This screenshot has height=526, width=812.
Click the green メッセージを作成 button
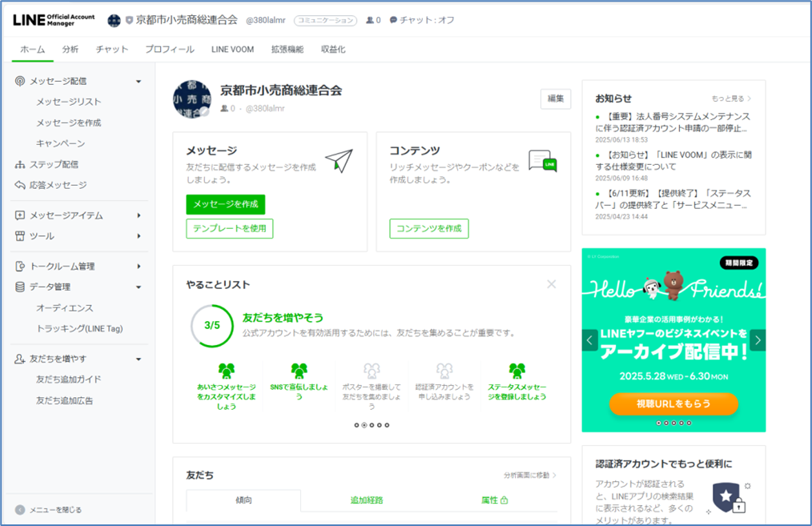pyautogui.click(x=226, y=204)
